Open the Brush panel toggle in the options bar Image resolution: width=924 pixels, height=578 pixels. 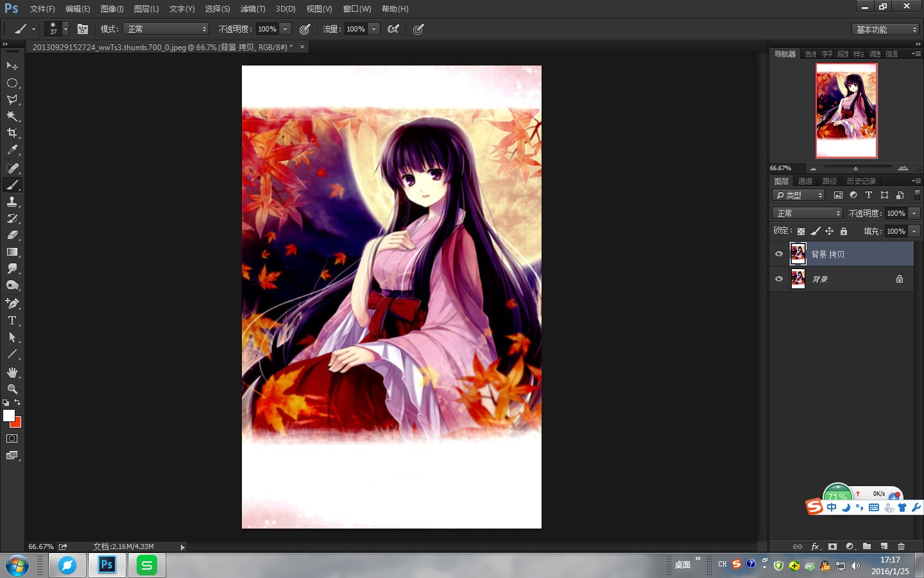coord(83,29)
